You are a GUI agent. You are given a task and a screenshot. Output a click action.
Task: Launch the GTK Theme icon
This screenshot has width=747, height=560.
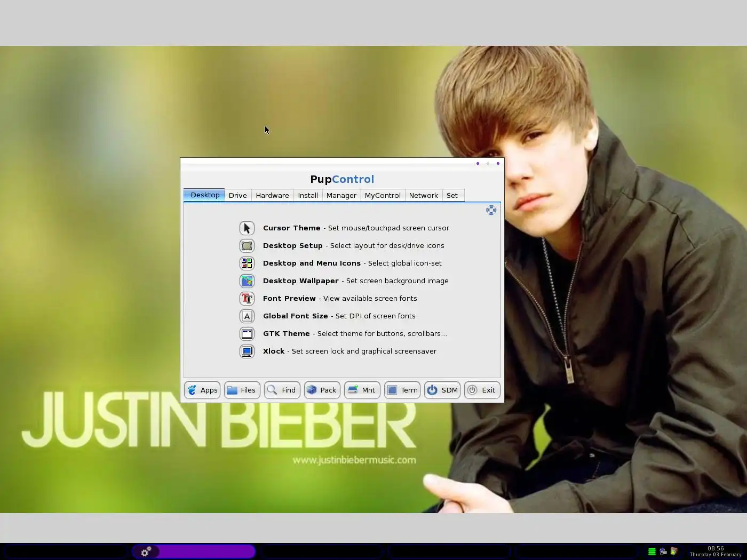coord(247,334)
